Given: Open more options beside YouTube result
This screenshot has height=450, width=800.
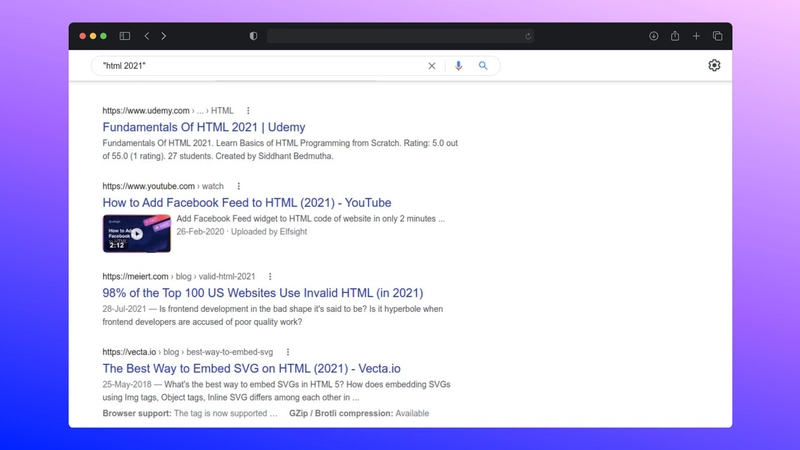Looking at the screenshot, I should [x=238, y=186].
